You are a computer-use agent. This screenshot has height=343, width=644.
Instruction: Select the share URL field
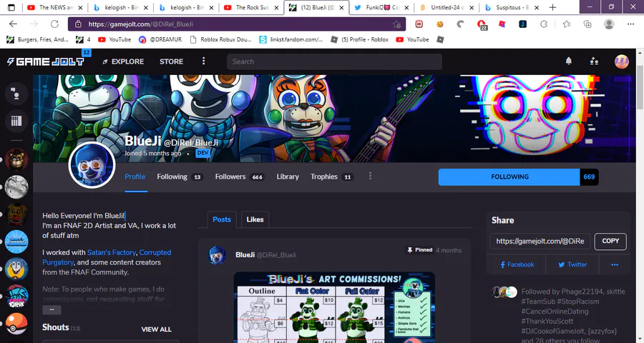[x=540, y=242]
